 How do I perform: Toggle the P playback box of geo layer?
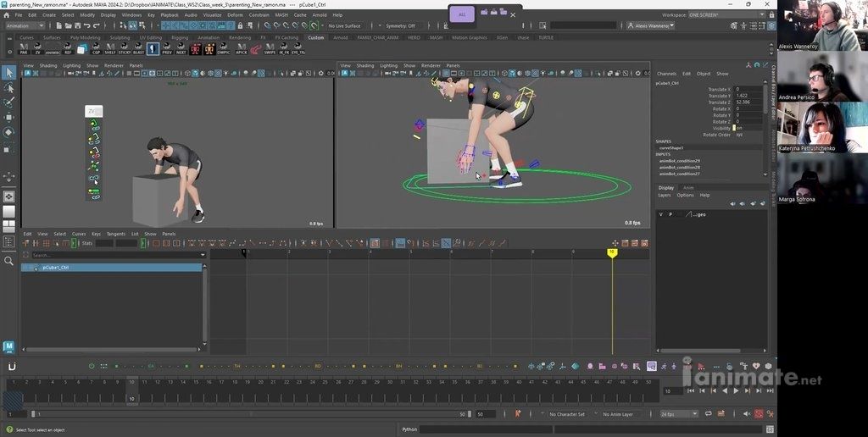[670, 214]
